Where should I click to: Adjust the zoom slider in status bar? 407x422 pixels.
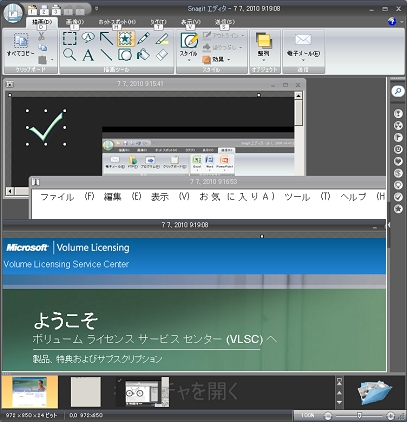(359, 416)
